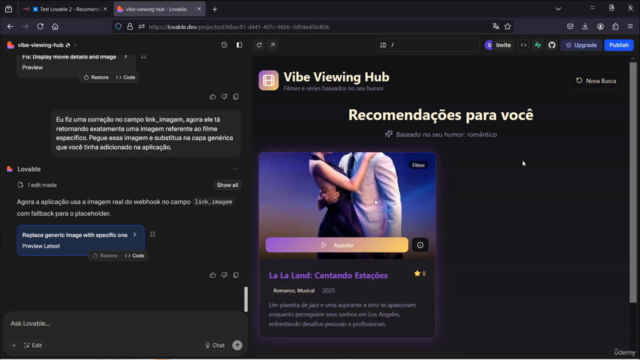The width and height of the screenshot is (640, 360).
Task: Click the chat panel scrollbar thumb
Action: coord(246,299)
